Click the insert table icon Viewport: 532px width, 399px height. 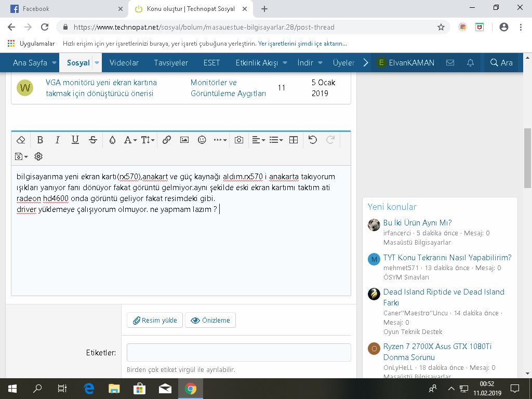(x=294, y=140)
